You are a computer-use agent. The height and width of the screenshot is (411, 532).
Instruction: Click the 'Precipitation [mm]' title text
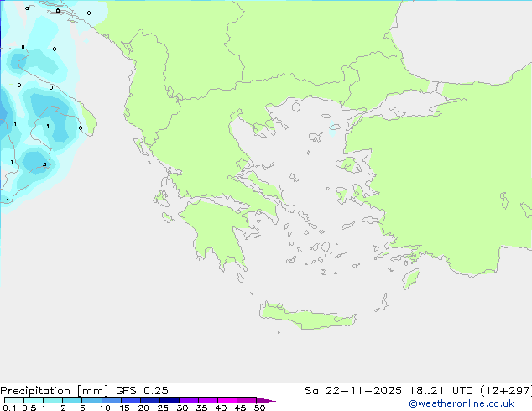click(x=55, y=391)
